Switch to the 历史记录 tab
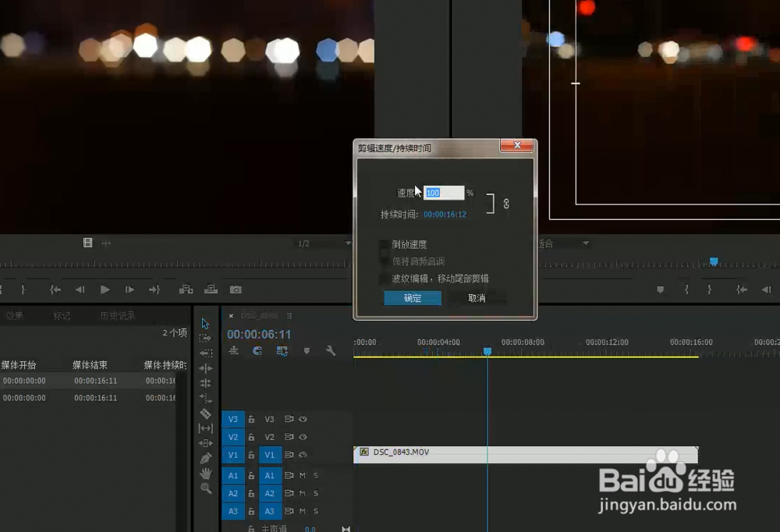This screenshot has width=780, height=532. pos(118,315)
